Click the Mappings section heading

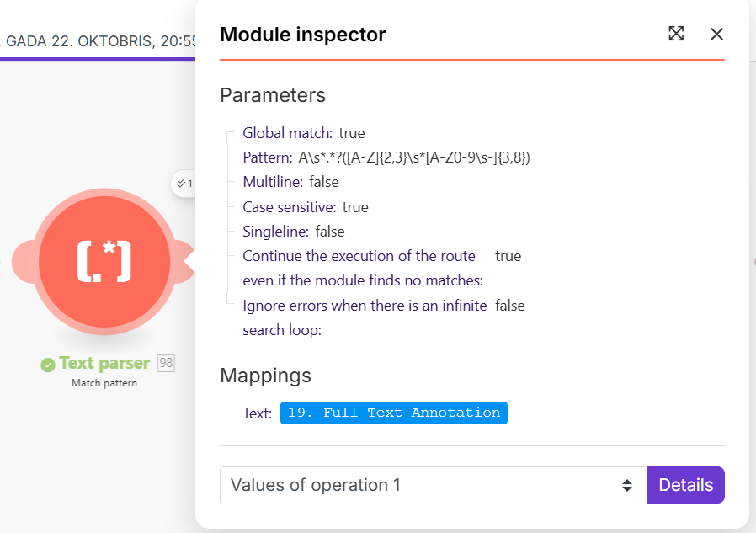pos(265,376)
